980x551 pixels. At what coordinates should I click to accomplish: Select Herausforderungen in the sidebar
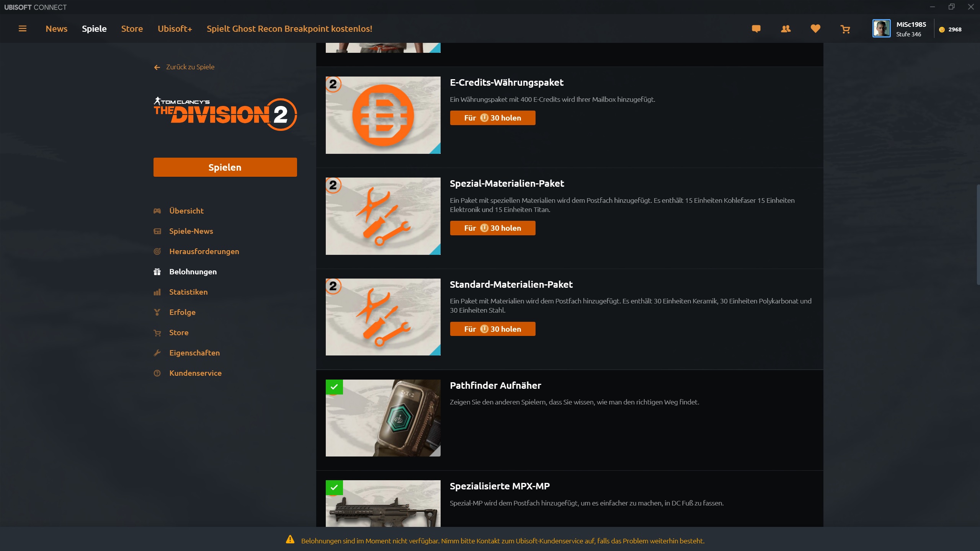204,251
